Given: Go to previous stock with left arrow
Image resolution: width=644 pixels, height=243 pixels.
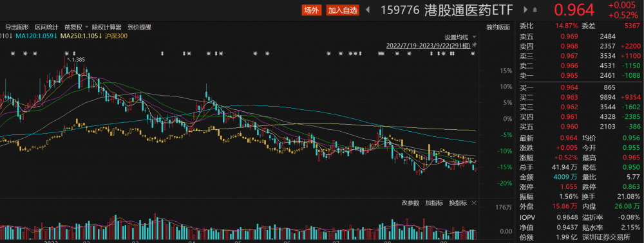Looking at the screenshot, I should [x=368, y=10].
